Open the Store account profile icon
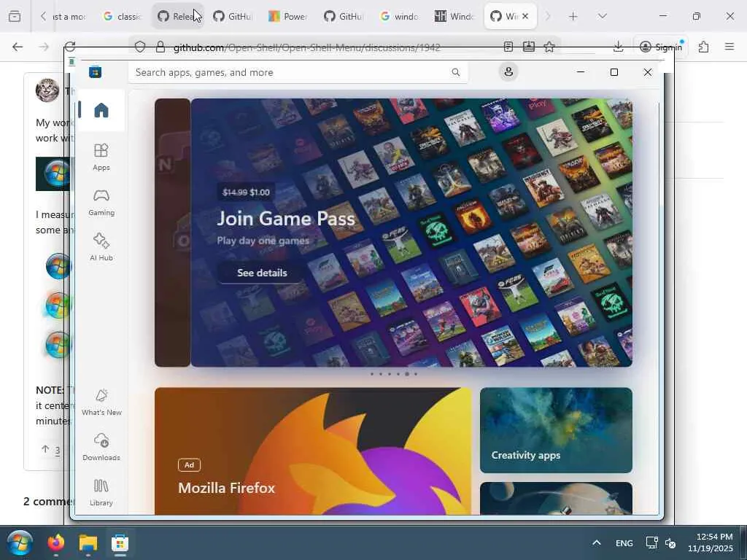The width and height of the screenshot is (747, 560). coord(508,72)
